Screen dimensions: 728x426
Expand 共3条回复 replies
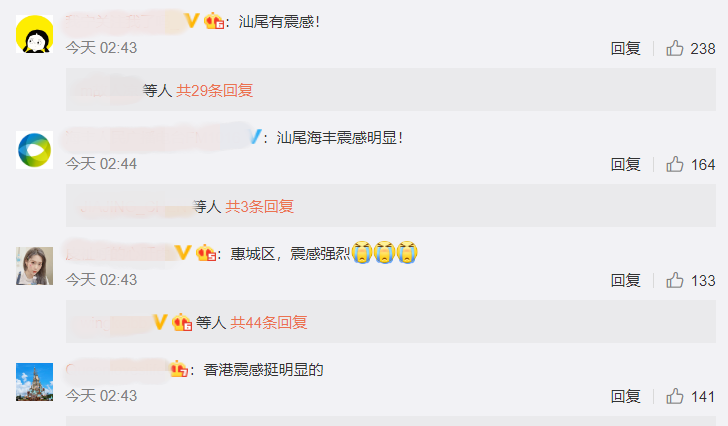pyautogui.click(x=260, y=207)
